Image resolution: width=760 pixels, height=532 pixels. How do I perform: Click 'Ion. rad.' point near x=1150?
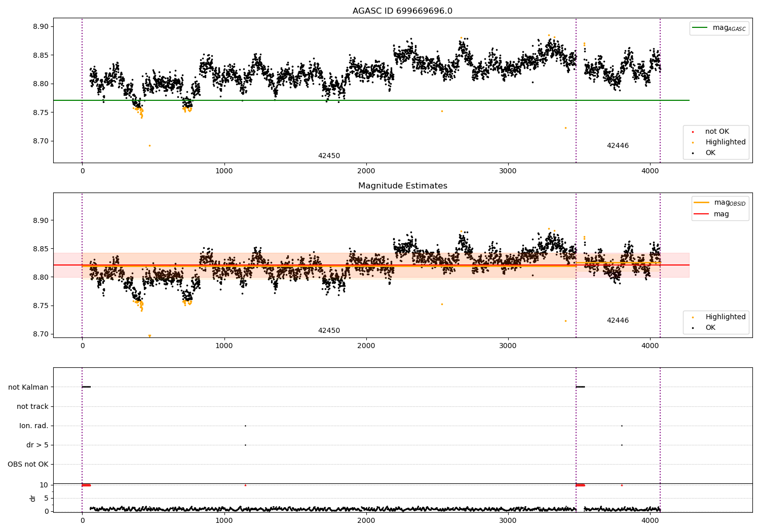245,426
